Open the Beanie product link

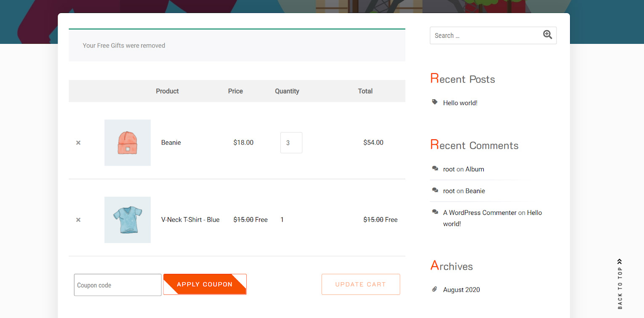pyautogui.click(x=171, y=143)
